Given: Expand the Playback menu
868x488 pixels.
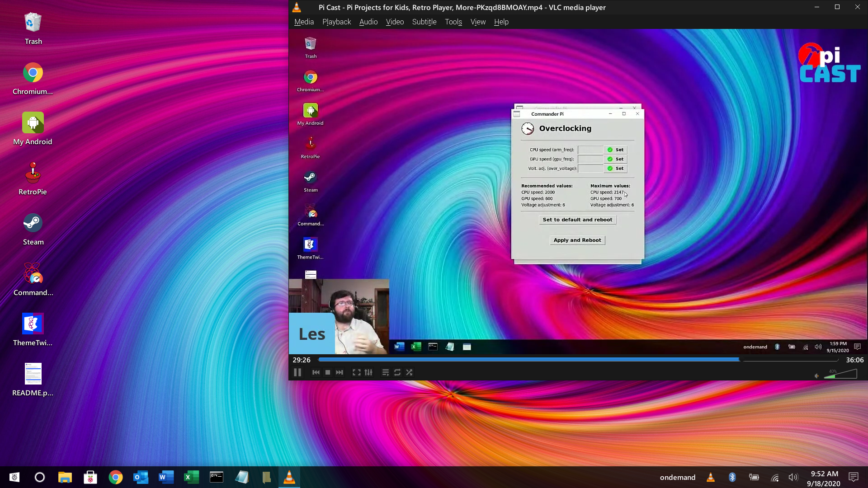Looking at the screenshot, I should [336, 22].
